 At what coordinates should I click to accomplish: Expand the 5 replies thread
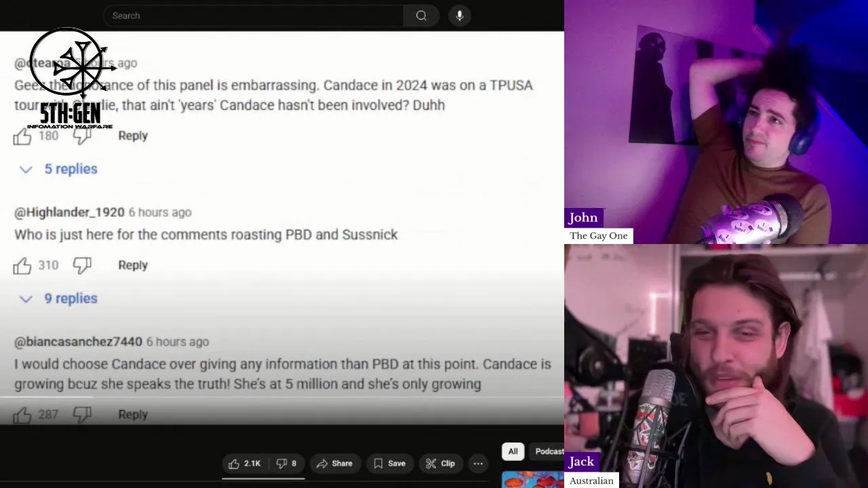click(59, 169)
